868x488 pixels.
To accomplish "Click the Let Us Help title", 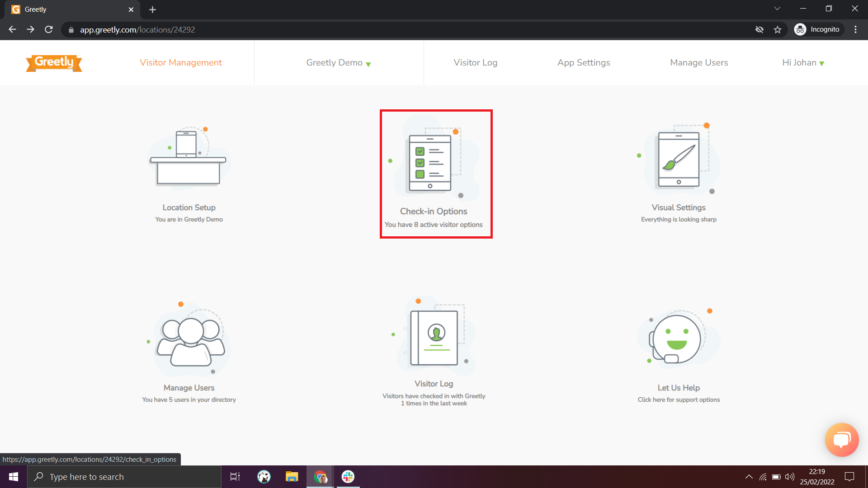I will [x=679, y=388].
